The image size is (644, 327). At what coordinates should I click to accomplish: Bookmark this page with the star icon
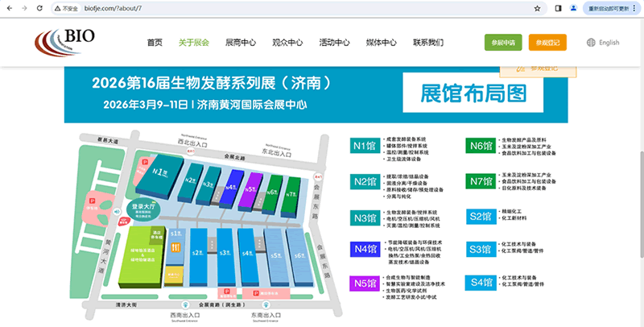[x=537, y=8]
